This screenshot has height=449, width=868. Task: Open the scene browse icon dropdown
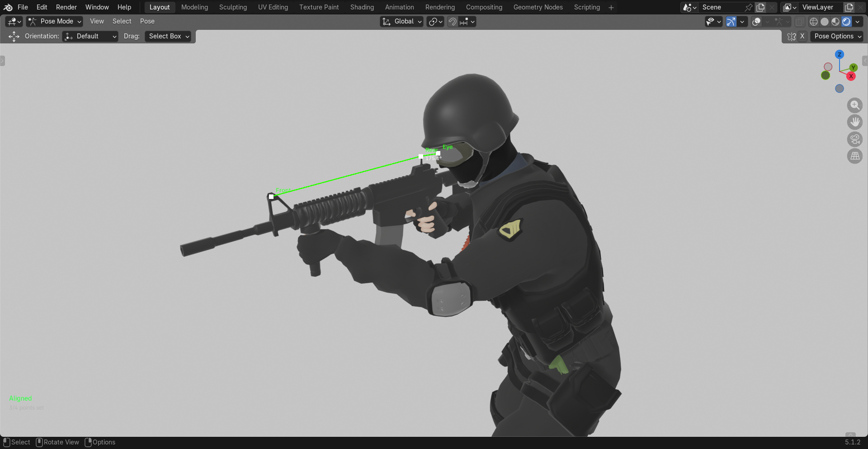click(x=689, y=7)
